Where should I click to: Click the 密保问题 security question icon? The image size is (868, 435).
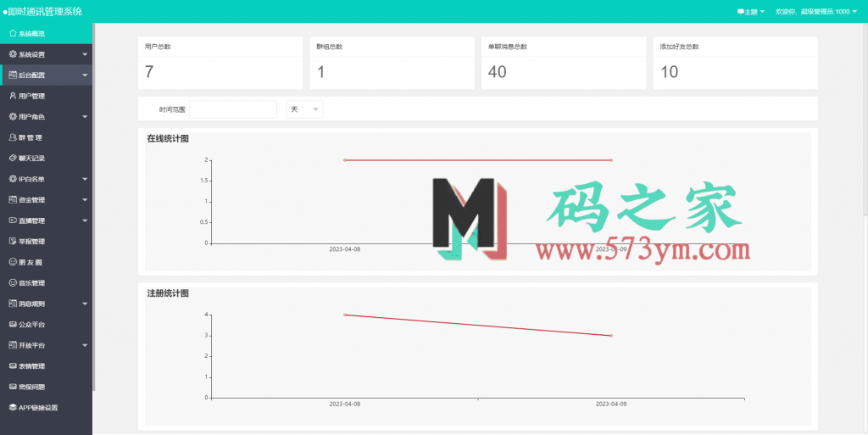pos(13,387)
